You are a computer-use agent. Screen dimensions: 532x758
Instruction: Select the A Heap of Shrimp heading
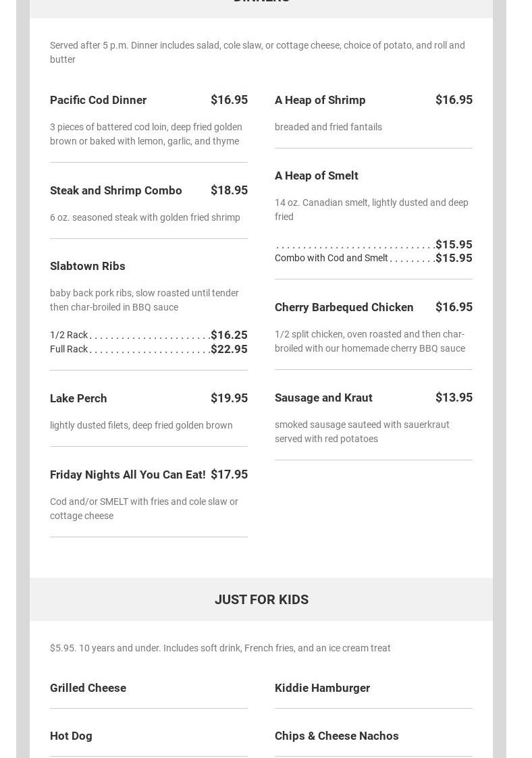tap(319, 100)
